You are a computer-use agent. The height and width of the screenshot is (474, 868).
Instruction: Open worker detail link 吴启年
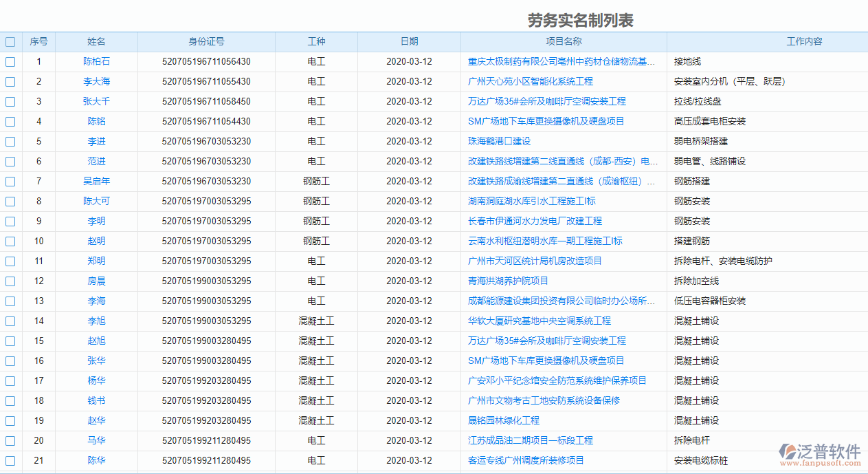96,181
